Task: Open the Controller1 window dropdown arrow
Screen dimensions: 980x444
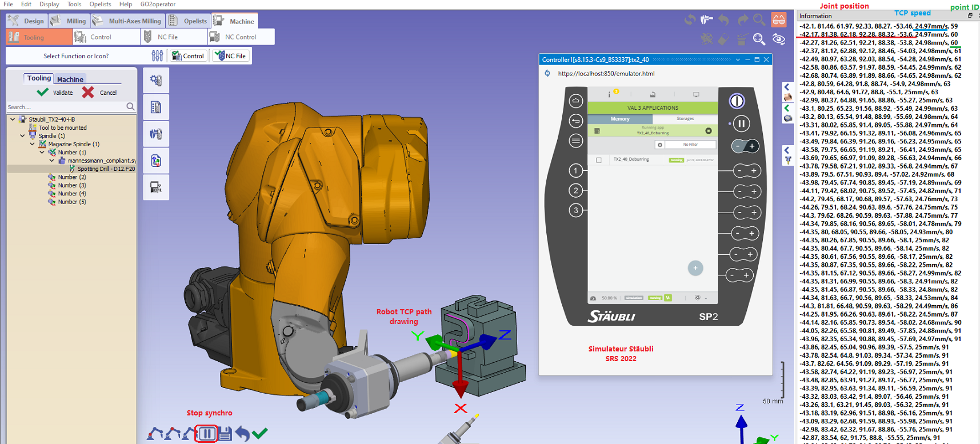Action: click(x=738, y=59)
